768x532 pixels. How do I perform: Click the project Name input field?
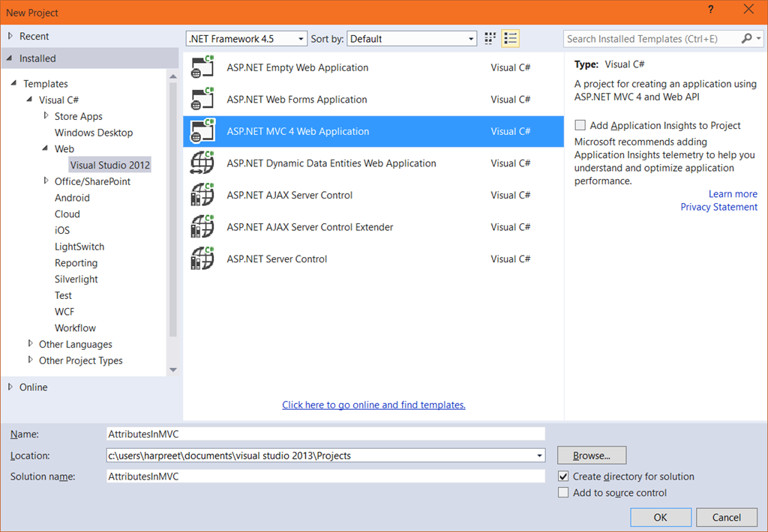point(325,434)
